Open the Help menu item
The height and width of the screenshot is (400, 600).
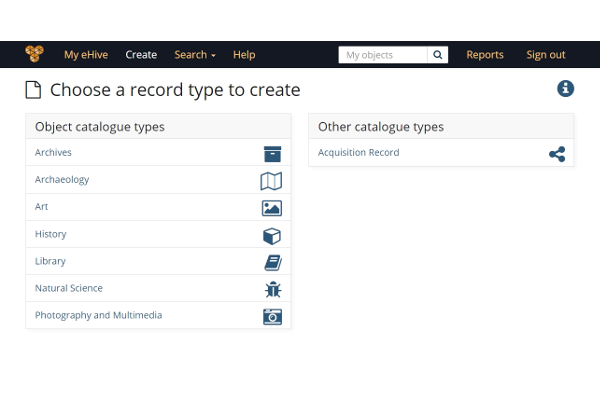click(244, 55)
